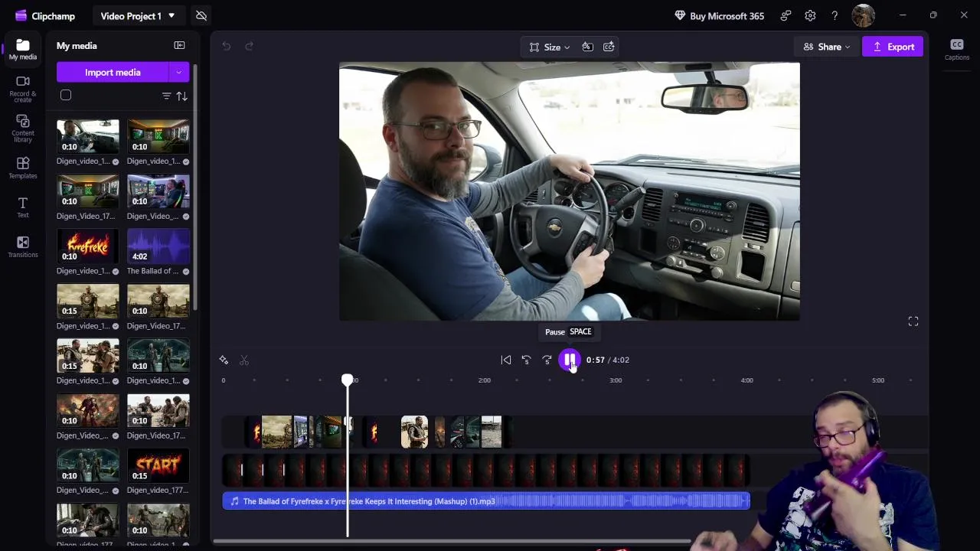The image size is (980, 551).
Task: Open the Text sidebar tab
Action: pos(22,207)
